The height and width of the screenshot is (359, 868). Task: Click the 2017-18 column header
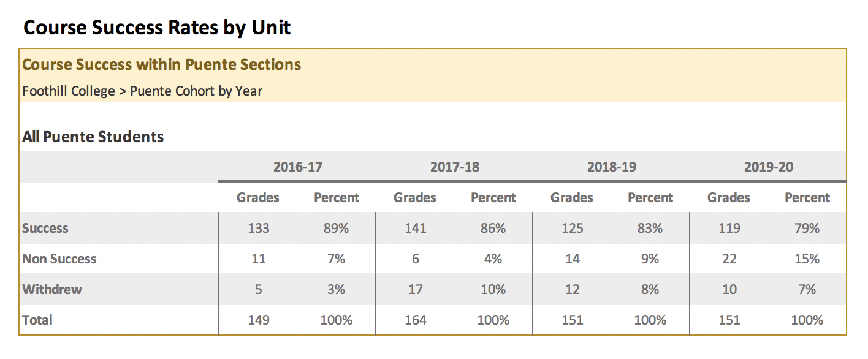tap(454, 167)
